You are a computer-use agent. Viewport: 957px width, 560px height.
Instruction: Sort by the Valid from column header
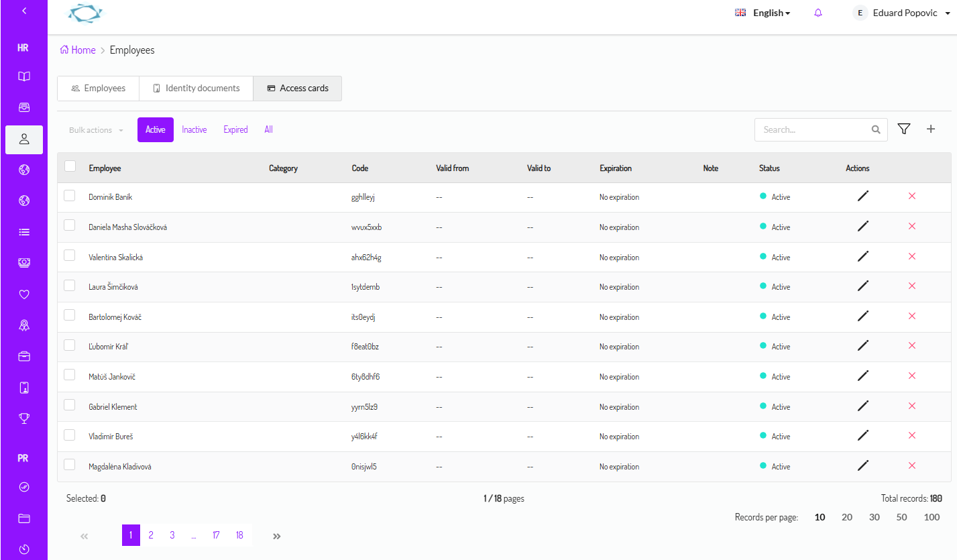[x=452, y=168]
